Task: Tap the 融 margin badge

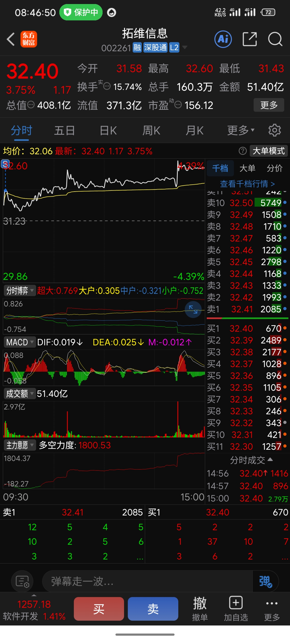Action: [137, 48]
